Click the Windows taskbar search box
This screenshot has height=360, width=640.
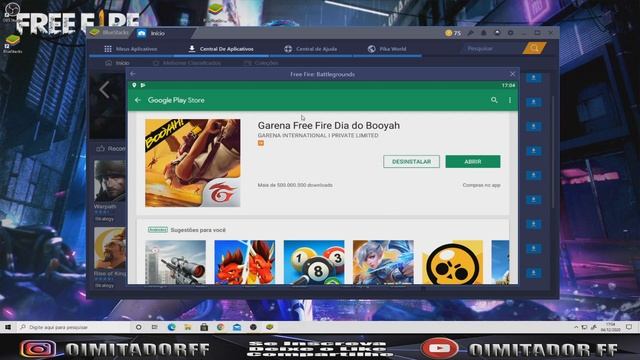click(x=74, y=327)
